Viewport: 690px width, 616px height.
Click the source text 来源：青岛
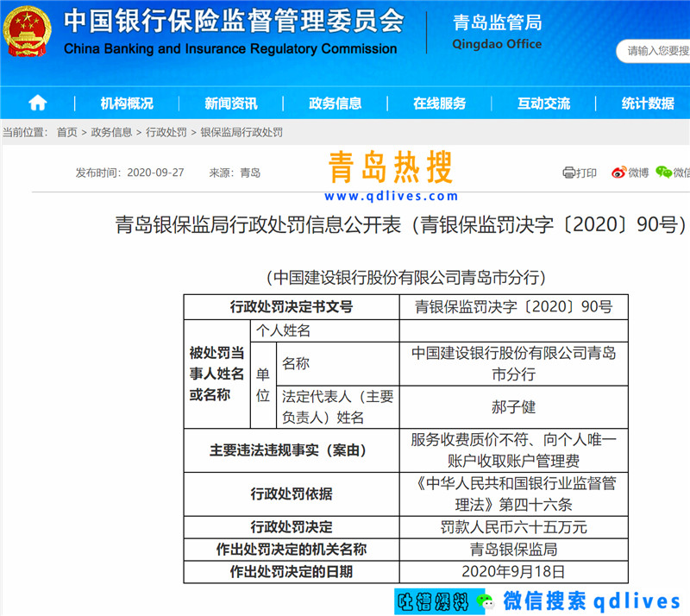coord(235,173)
